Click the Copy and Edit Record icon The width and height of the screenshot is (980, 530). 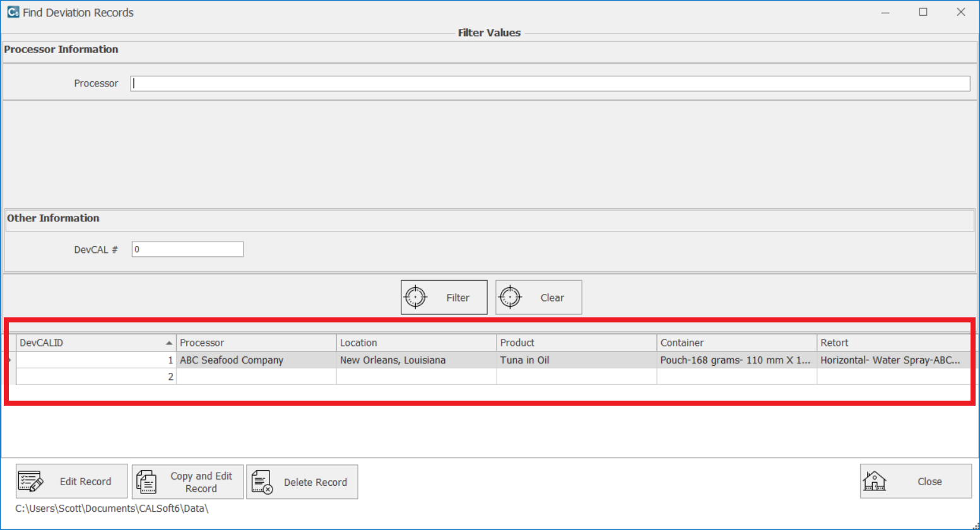click(x=146, y=481)
